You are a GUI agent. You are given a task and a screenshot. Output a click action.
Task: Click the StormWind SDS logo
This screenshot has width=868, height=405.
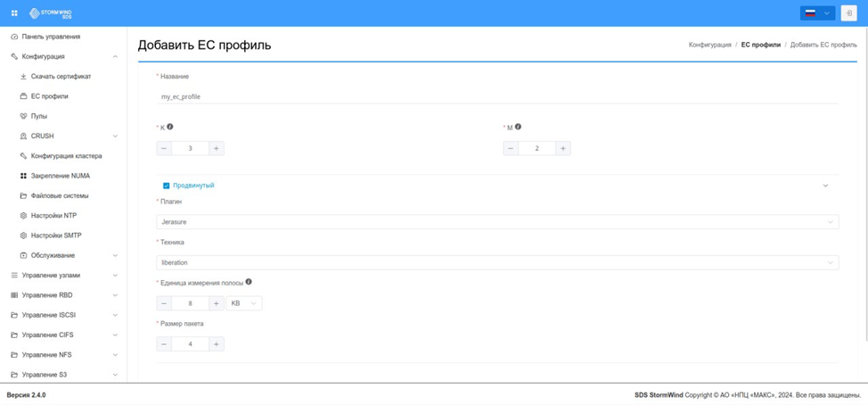pos(51,12)
